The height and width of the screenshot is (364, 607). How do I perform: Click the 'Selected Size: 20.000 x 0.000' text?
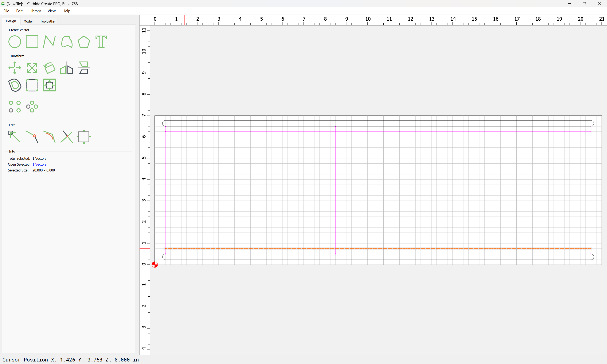[x=31, y=170]
